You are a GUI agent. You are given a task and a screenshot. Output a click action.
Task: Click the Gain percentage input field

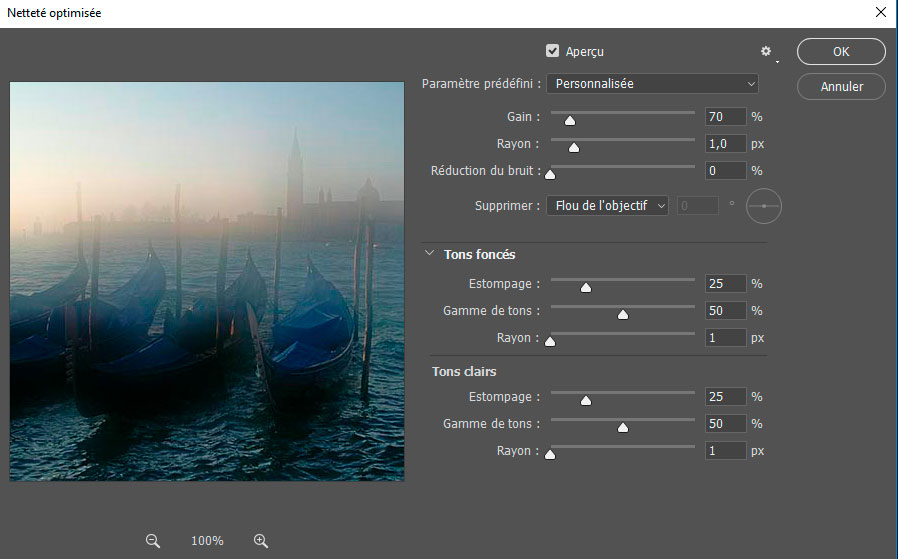tap(725, 117)
